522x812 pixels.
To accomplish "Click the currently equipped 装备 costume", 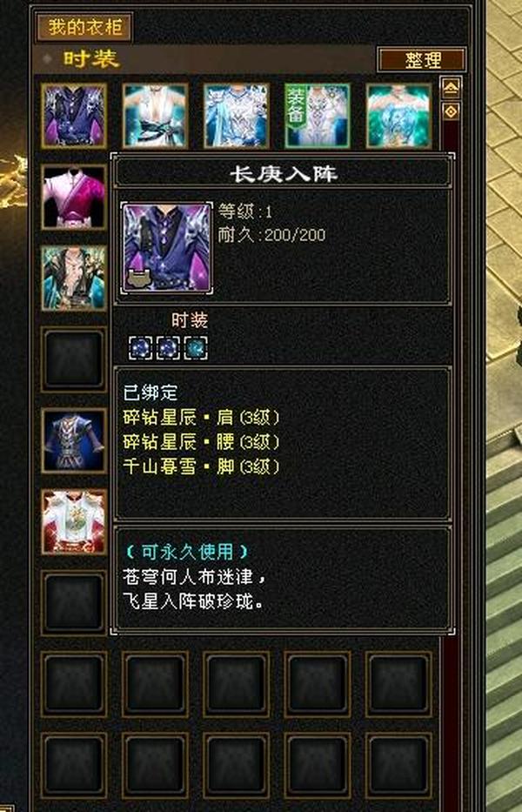I will tap(318, 116).
